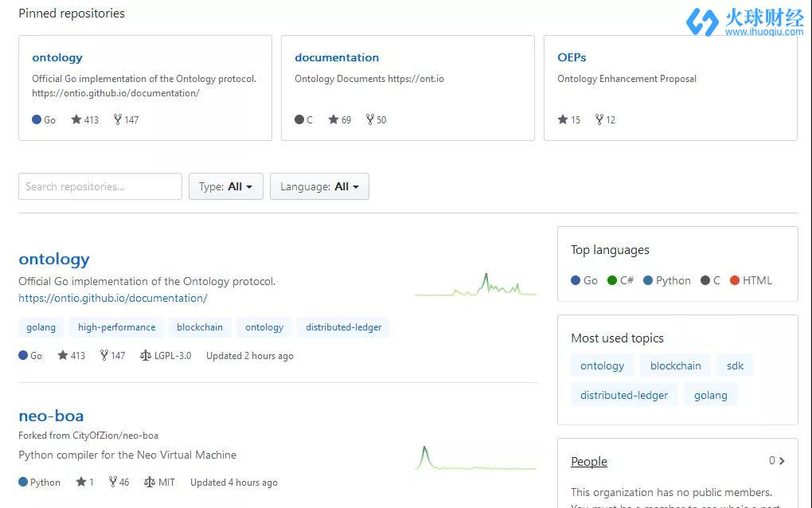Click LGPL-3.0 license scale icon

coord(146,355)
